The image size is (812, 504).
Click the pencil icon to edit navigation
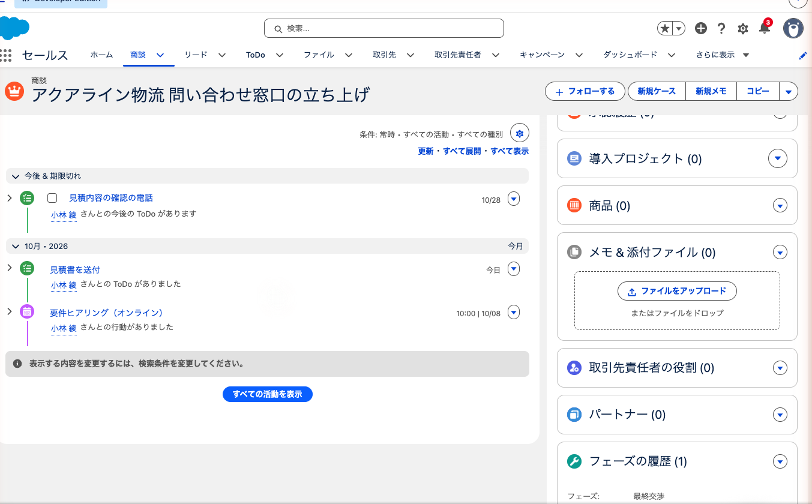[803, 55]
